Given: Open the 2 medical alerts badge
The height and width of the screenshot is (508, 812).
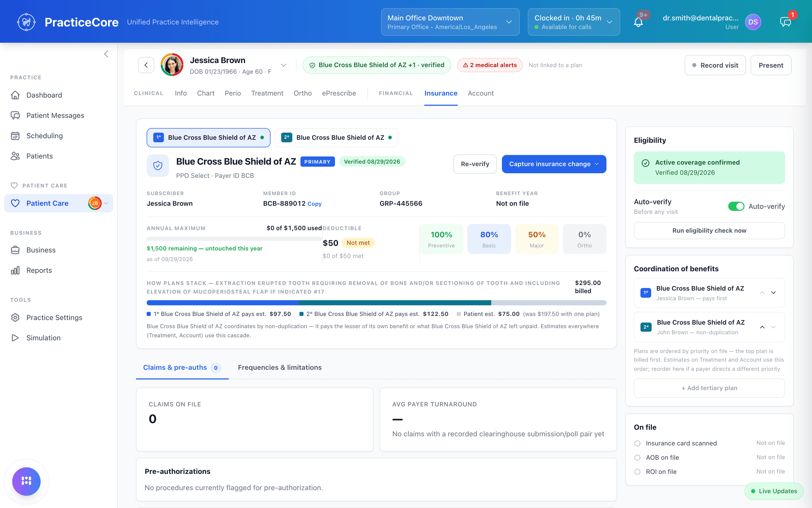Looking at the screenshot, I should (489, 65).
